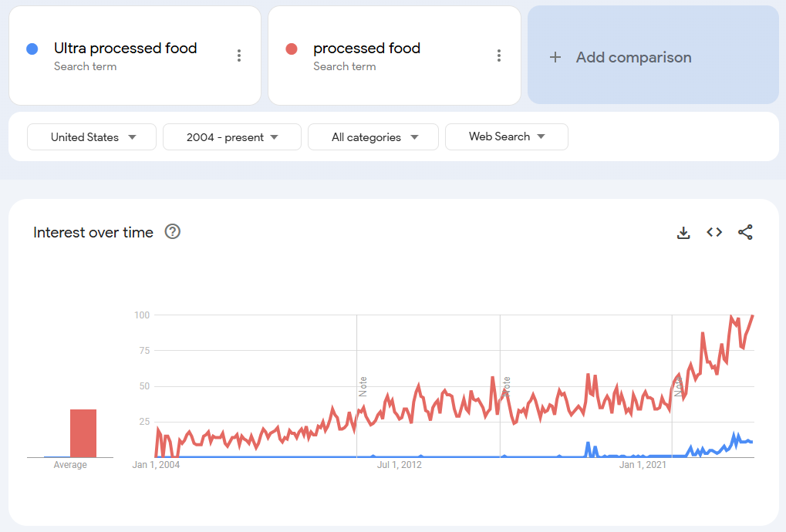Edit the processed food search term
The width and height of the screenshot is (786, 532).
[x=366, y=49]
